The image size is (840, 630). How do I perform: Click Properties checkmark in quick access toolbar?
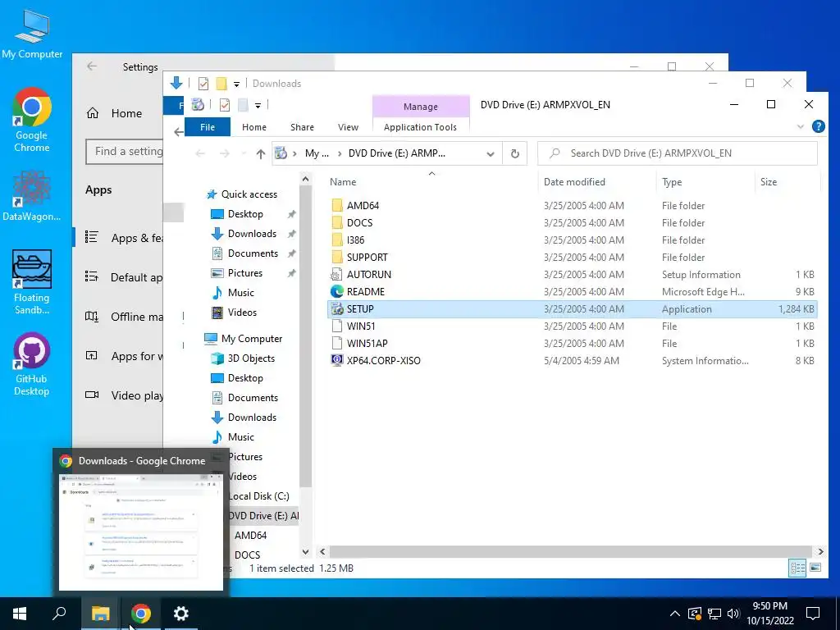click(x=225, y=105)
